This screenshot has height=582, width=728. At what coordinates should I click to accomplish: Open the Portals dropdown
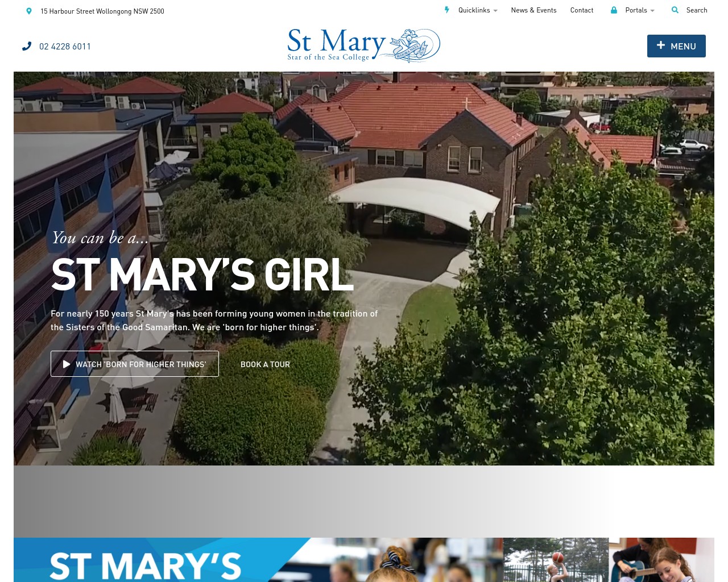[637, 10]
